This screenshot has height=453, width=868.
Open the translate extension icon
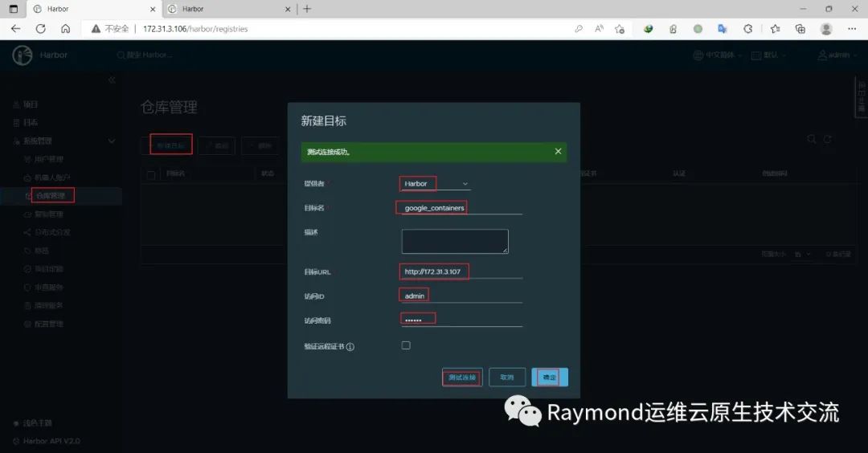pos(723,29)
